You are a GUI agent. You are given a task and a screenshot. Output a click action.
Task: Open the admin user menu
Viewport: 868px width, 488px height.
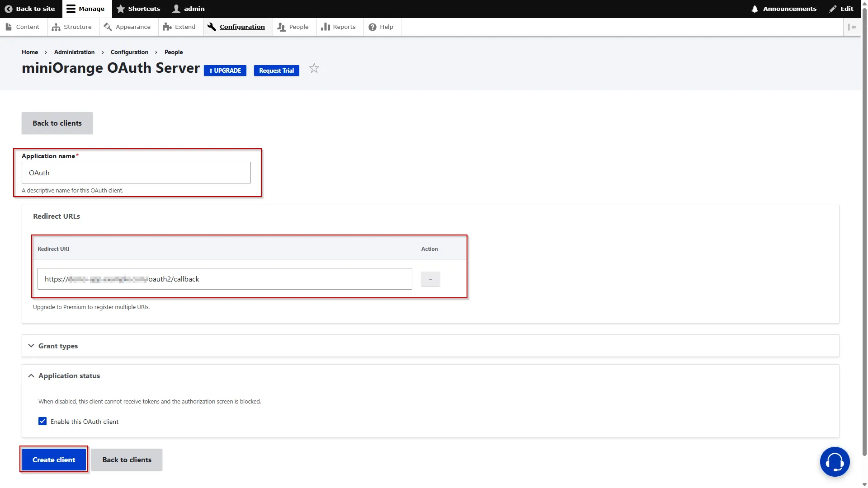click(x=189, y=9)
